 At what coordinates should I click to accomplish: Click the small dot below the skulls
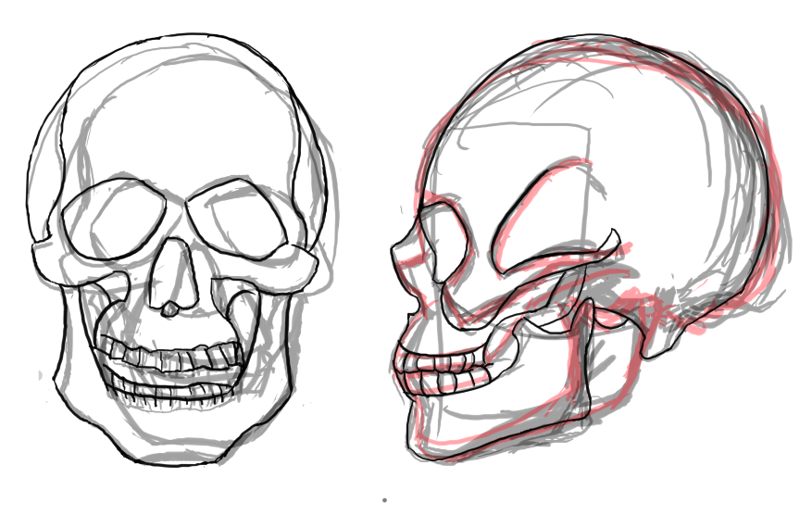coord(384,500)
